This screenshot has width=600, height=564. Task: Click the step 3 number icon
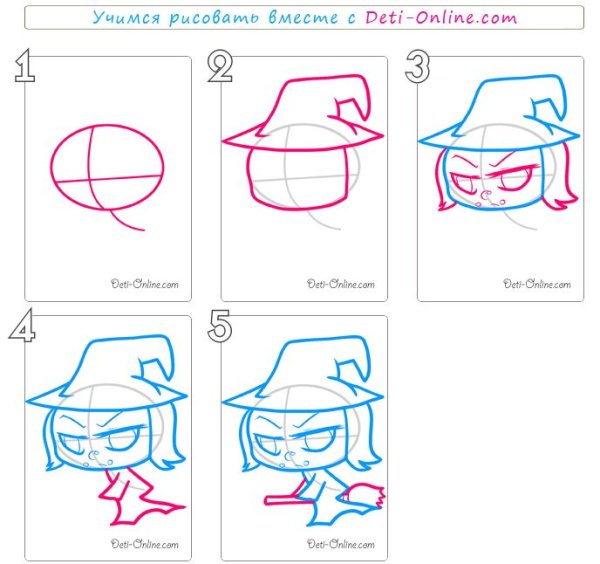pyautogui.click(x=417, y=67)
